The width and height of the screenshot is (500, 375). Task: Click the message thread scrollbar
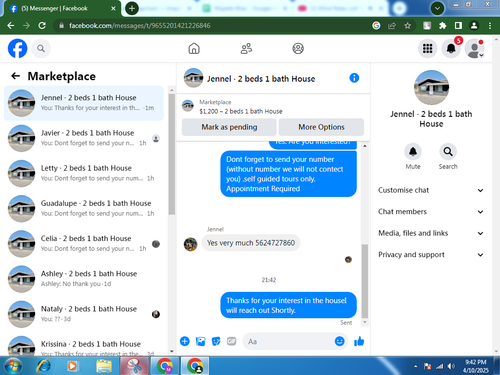(x=365, y=281)
